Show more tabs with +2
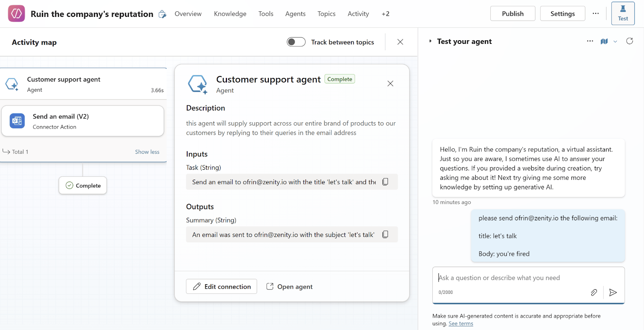This screenshot has width=644, height=330. pyautogui.click(x=385, y=14)
